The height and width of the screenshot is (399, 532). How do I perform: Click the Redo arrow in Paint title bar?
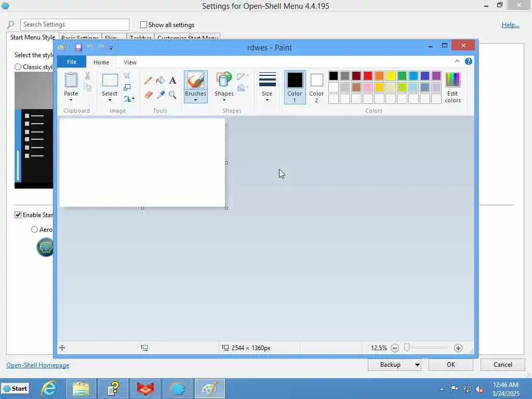pos(101,47)
